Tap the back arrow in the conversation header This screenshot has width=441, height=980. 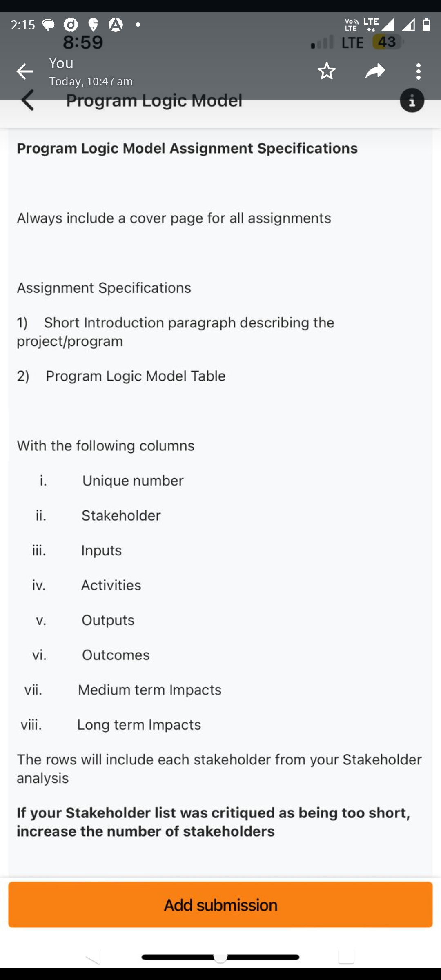coord(24,71)
